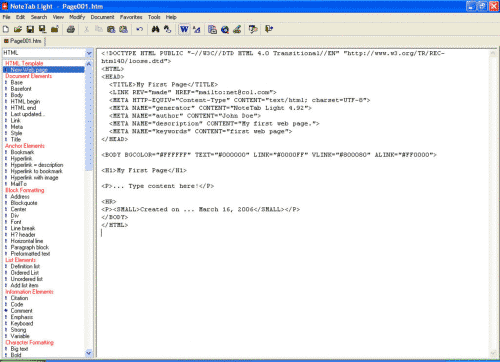Select the Comment clip item
The image size is (500, 362).
coord(21,310)
